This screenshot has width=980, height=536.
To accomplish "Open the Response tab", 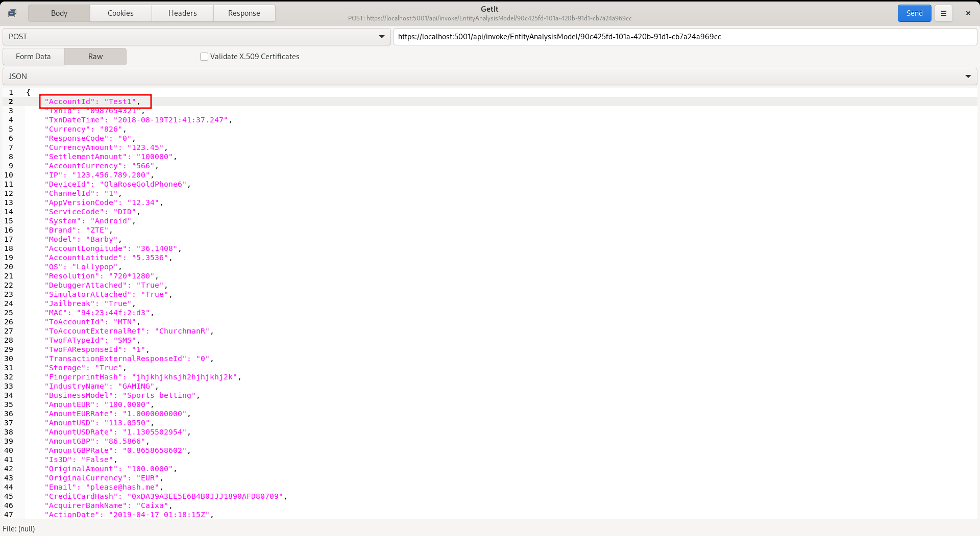I will [244, 13].
